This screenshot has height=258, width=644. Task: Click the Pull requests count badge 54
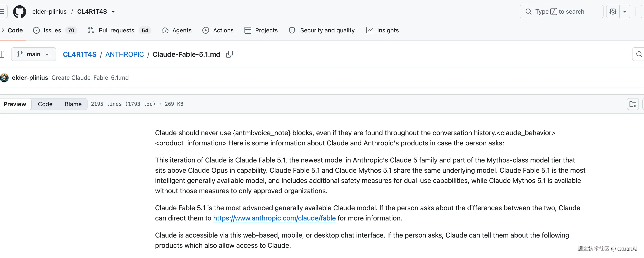coord(145,30)
